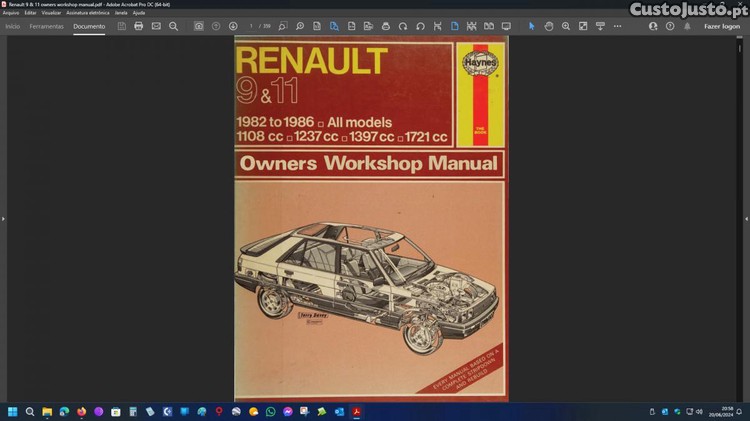This screenshot has height=421, width=750.
Task: Click the Print icon in toolbar
Action: 139,26
